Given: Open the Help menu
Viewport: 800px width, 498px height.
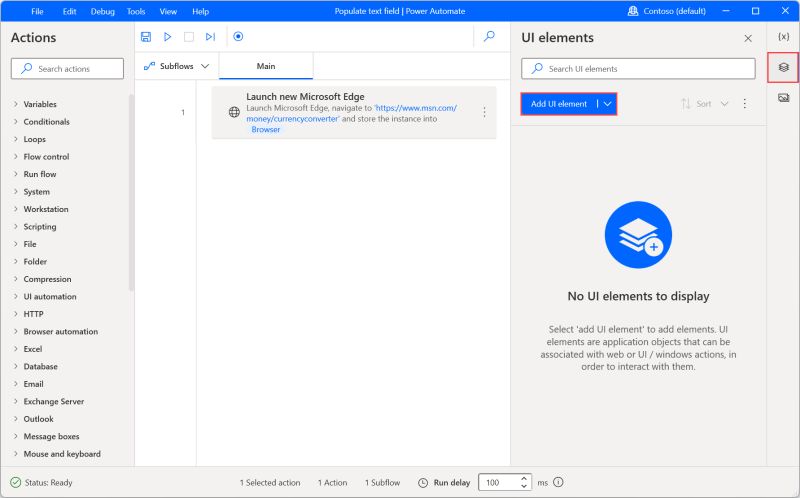Looking at the screenshot, I should tap(201, 11).
